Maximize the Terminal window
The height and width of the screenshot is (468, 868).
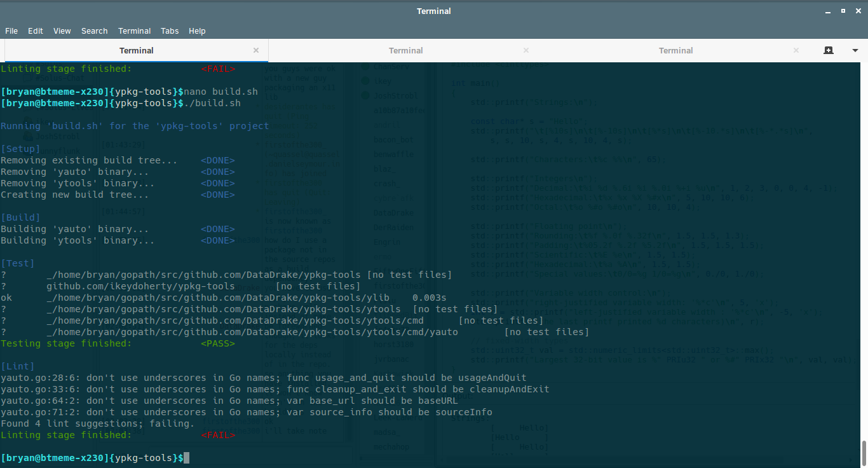[x=843, y=11]
